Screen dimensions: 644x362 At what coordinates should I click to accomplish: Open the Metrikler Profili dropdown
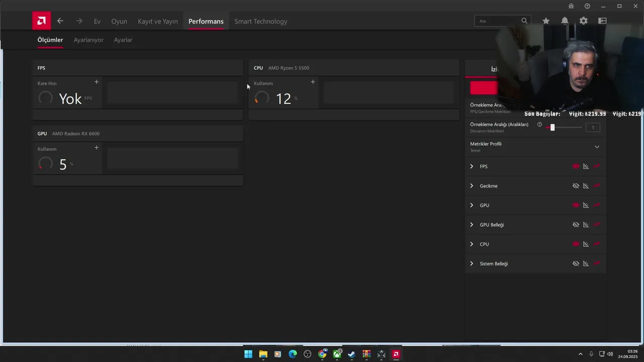[x=535, y=147]
